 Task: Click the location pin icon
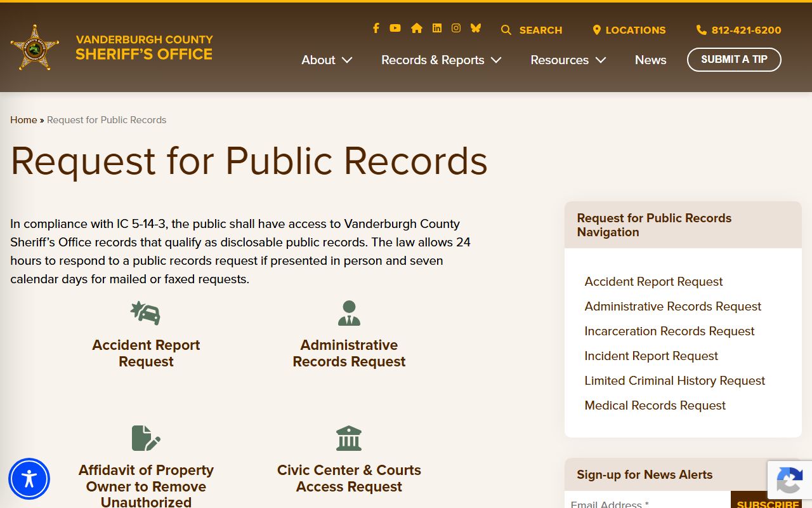click(x=596, y=30)
